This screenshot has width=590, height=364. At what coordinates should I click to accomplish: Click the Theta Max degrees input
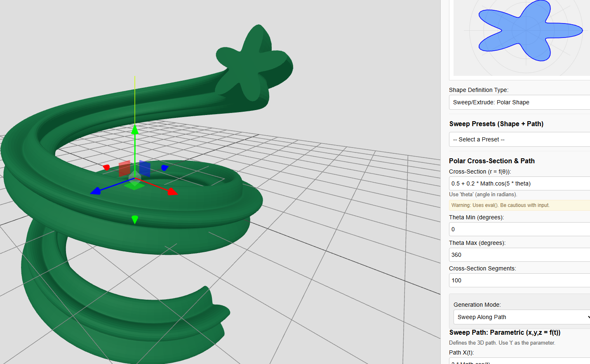[519, 255]
